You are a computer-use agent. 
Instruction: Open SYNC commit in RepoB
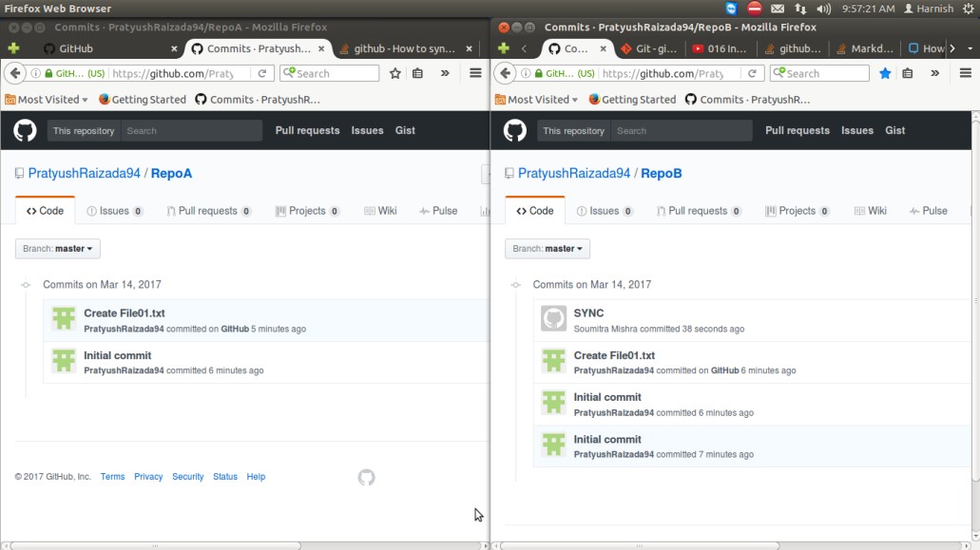588,313
